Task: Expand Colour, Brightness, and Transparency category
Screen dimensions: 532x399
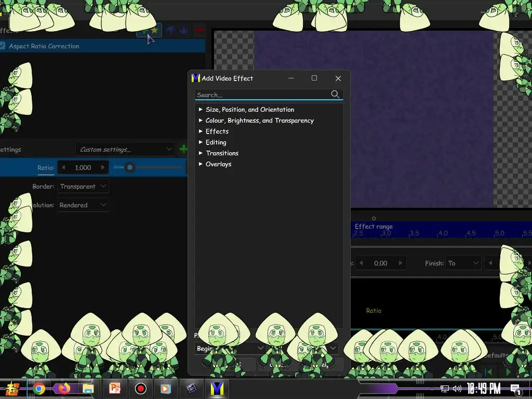Action: point(201,120)
